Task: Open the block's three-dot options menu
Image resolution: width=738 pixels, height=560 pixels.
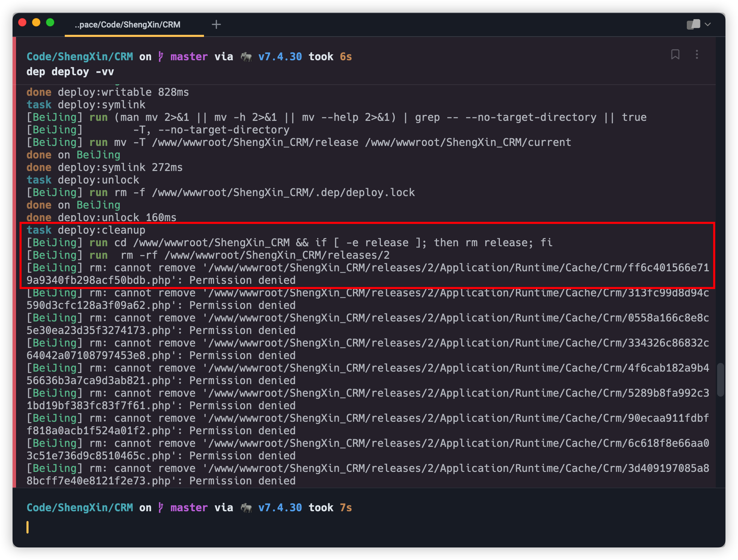Action: pos(697,55)
